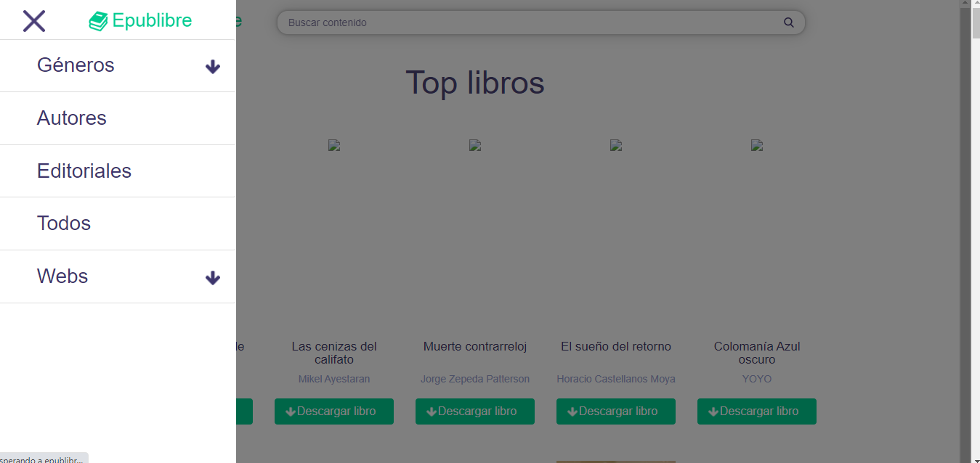Viewport: 980px width, 463px height.
Task: Open author link Mikel Ayestaran
Action: pos(334,379)
